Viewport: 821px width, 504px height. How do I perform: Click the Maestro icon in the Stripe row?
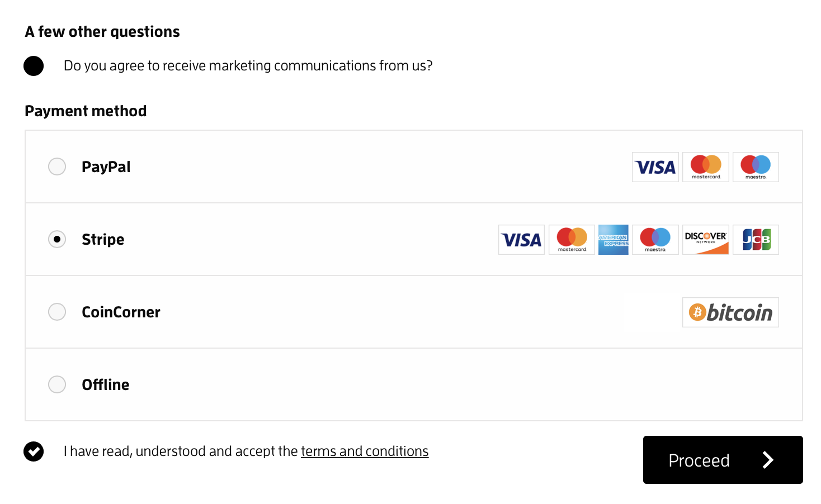[x=655, y=239]
